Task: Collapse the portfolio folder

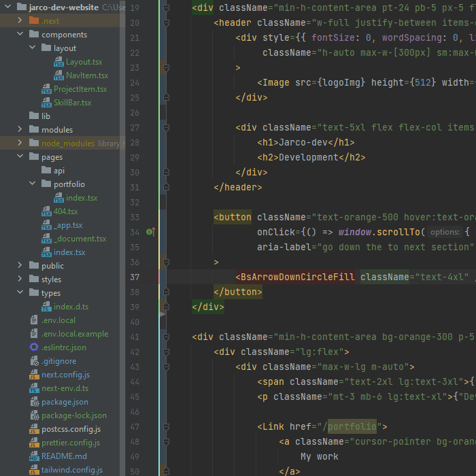Action: (x=32, y=184)
